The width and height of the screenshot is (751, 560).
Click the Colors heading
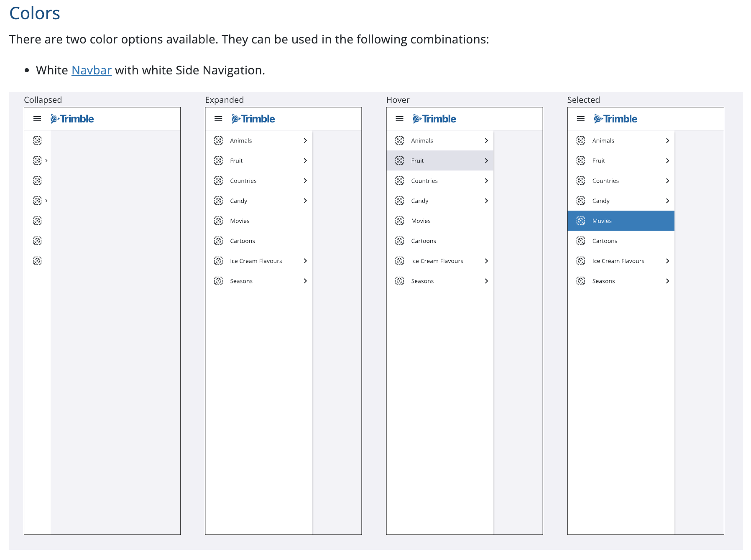35,13
